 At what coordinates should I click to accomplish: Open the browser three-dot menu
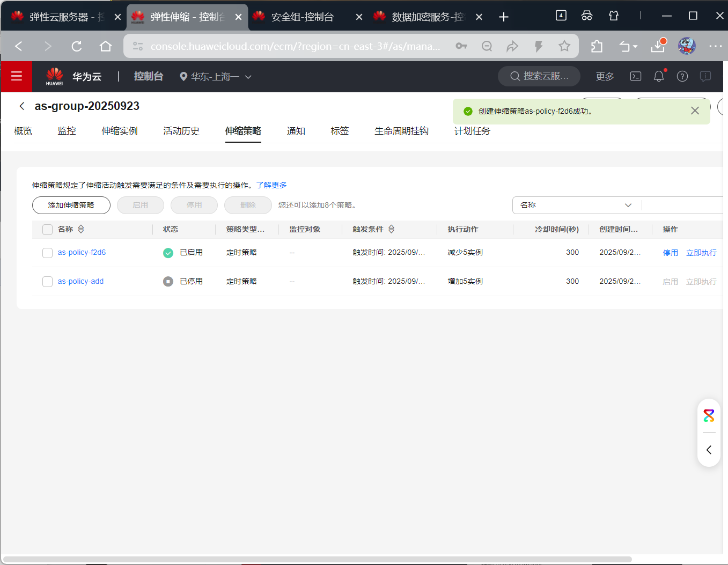click(x=716, y=46)
